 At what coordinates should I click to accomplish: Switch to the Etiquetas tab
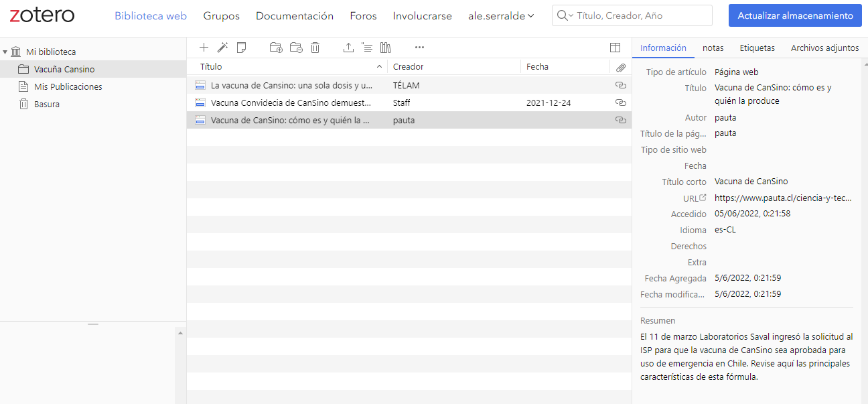click(757, 48)
